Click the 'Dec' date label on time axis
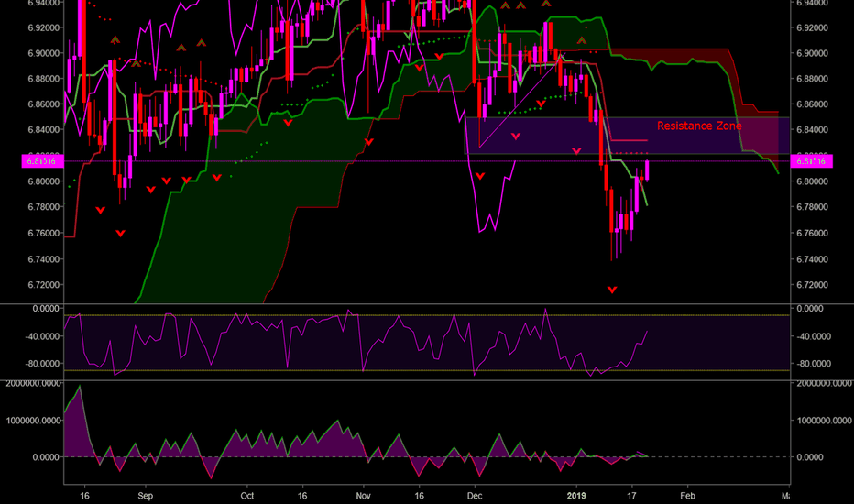The image size is (854, 504). click(475, 496)
